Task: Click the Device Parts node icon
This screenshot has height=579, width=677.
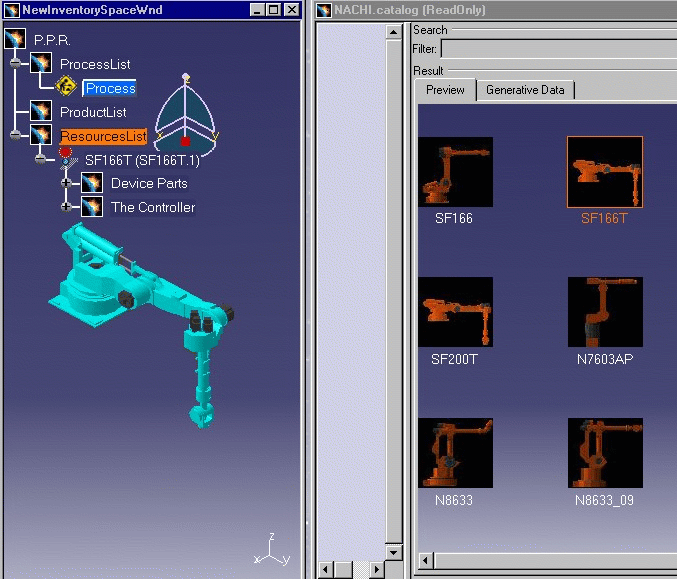Action: pos(92,183)
